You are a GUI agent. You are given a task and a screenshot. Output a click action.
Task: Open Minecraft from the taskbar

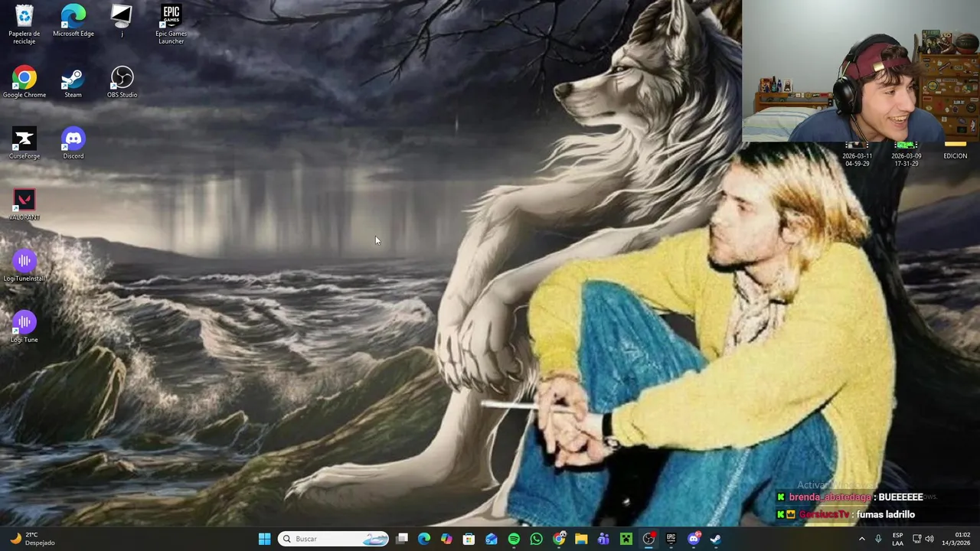pyautogui.click(x=626, y=539)
